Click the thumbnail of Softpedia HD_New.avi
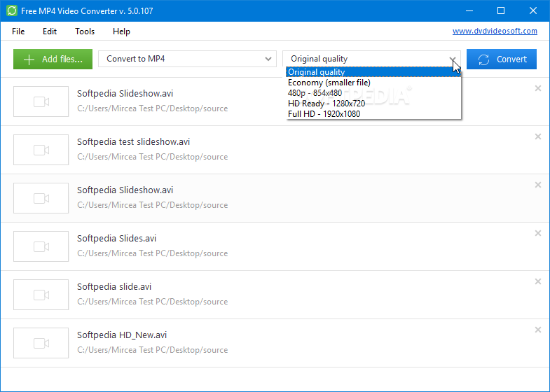550x392 pixels. coord(41,343)
